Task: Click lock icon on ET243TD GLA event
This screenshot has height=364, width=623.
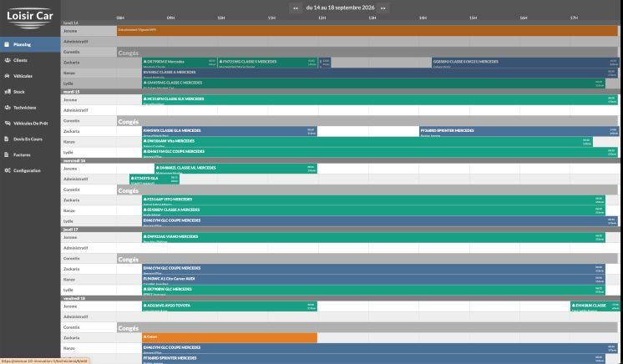Action: click(x=132, y=178)
